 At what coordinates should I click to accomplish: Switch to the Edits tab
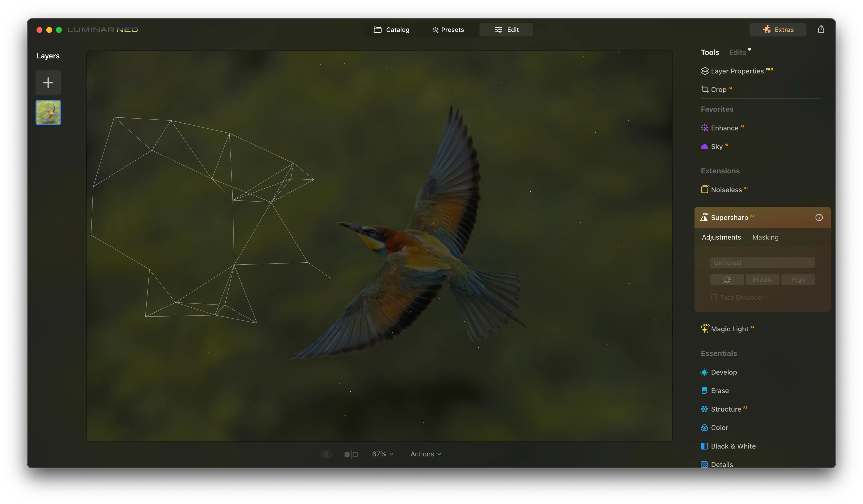click(737, 52)
